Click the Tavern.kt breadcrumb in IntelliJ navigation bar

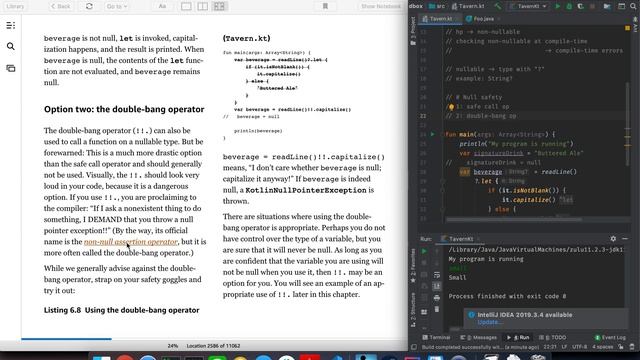pos(468,6)
